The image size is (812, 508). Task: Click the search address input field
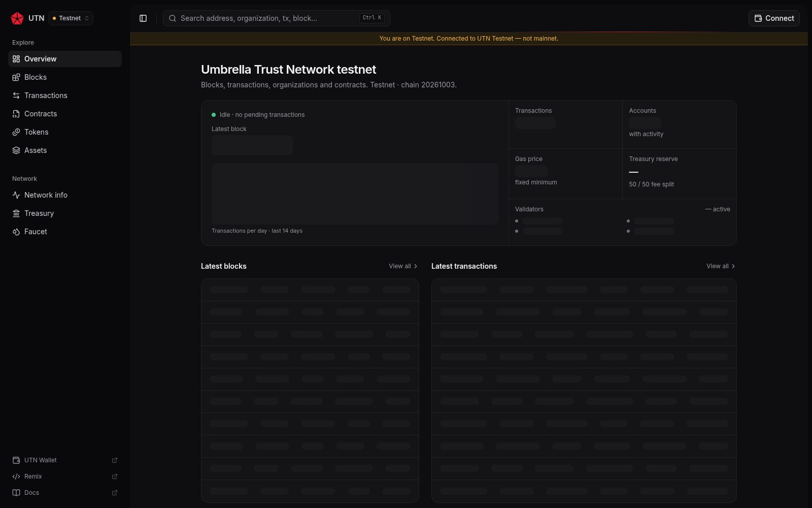tap(276, 18)
